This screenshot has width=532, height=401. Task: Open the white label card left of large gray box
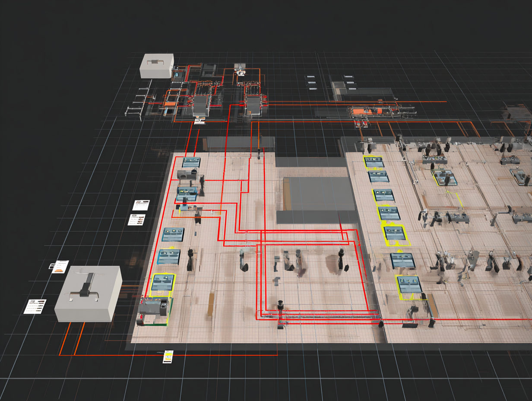pos(35,306)
